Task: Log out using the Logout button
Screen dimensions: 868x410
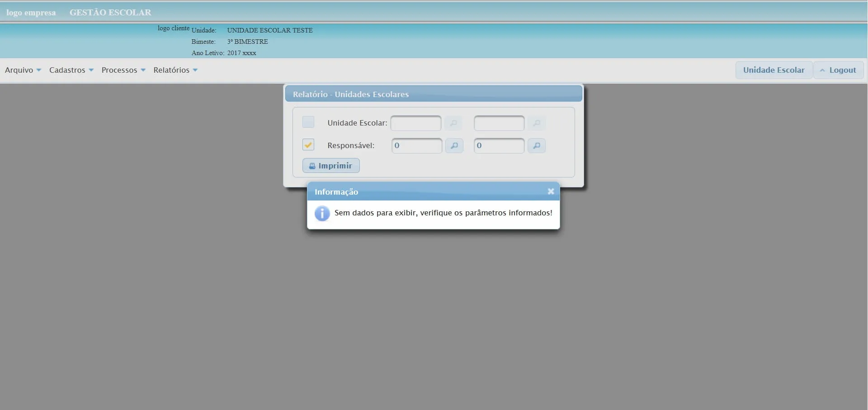Action: pos(839,70)
